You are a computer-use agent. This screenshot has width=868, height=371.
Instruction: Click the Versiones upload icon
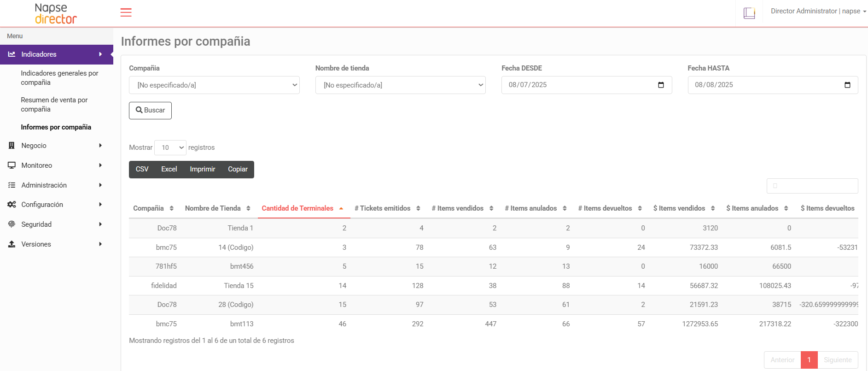[x=12, y=244]
